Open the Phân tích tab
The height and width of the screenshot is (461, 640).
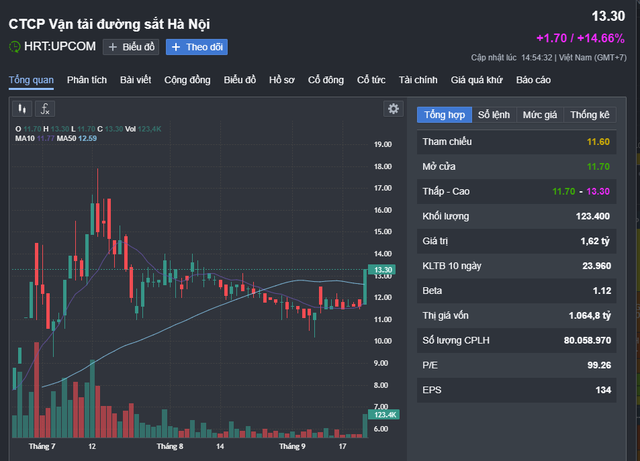tap(86, 79)
